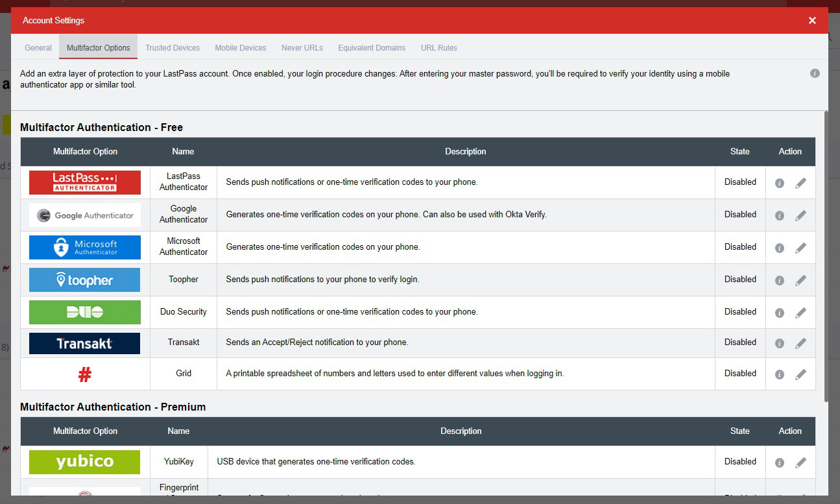Go to the Mobile Devices tab
Screen dimensions: 840x504
[241, 48]
